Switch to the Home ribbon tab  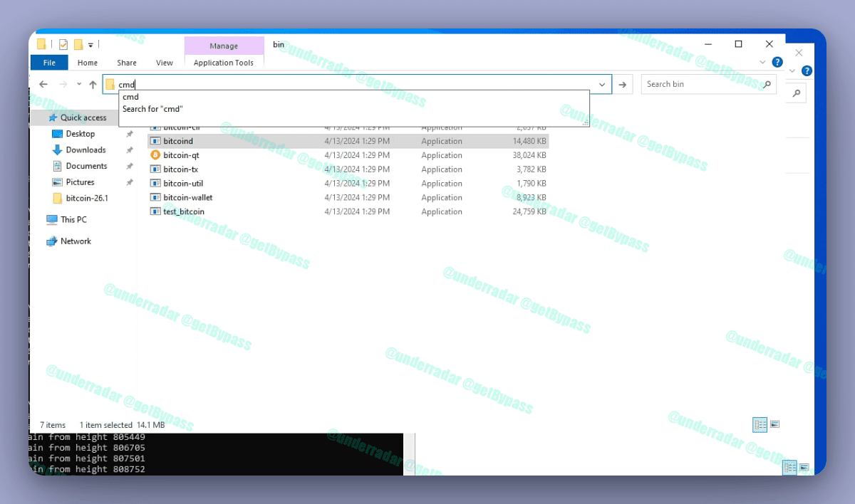pyautogui.click(x=88, y=63)
